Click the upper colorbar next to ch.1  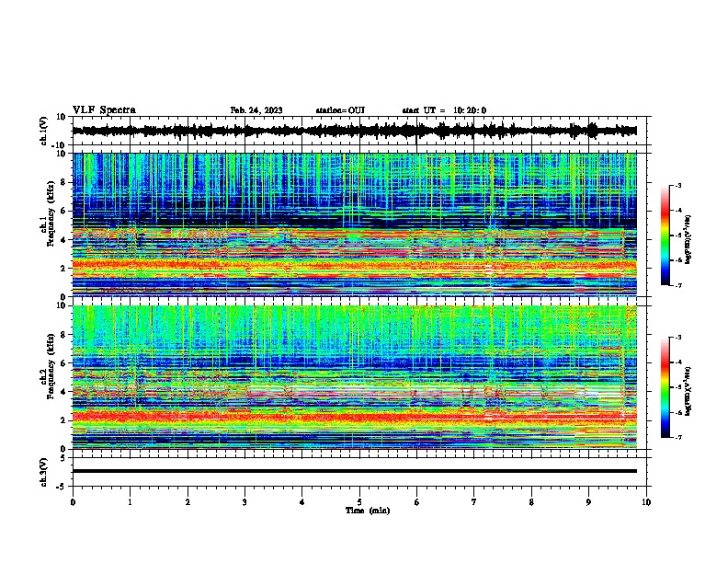(x=665, y=236)
